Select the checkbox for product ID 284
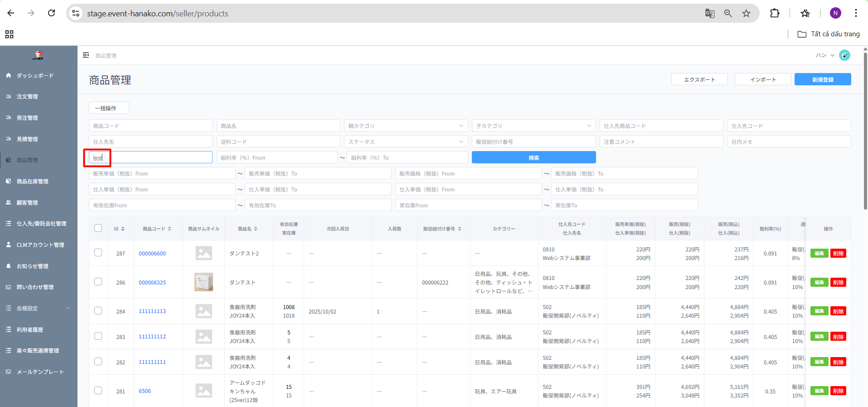Image resolution: width=868 pixels, height=407 pixels. point(98,311)
